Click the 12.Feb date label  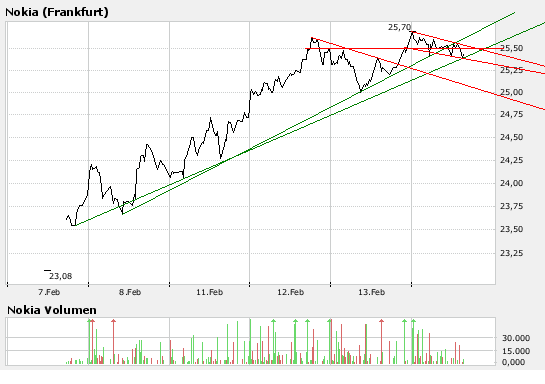[x=291, y=292]
